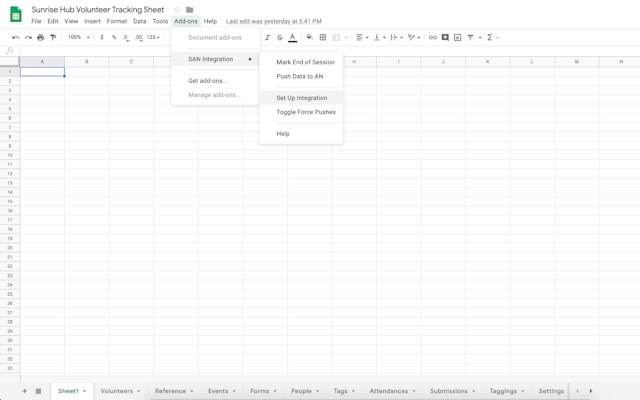Viewport: 640px width, 400px height.
Task: Decrease decimal places
Action: [126, 37]
